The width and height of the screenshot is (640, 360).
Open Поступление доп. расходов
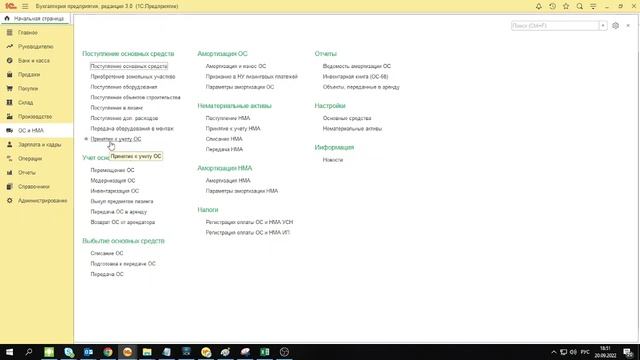coord(124,118)
